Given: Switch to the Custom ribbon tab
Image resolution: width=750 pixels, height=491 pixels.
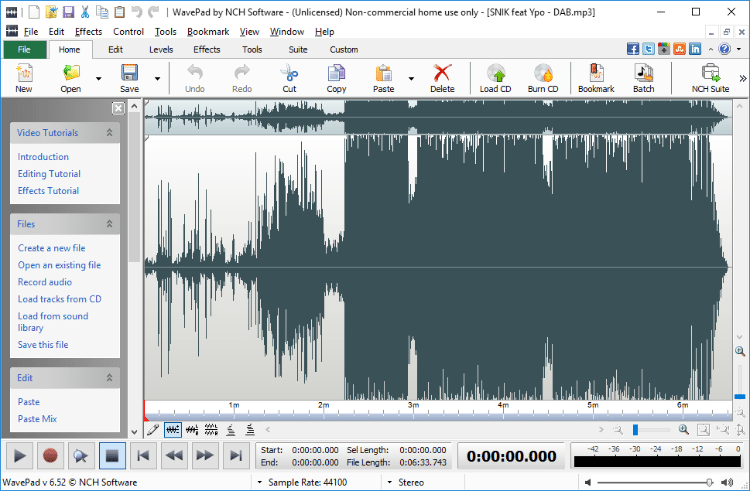Looking at the screenshot, I should pos(343,49).
